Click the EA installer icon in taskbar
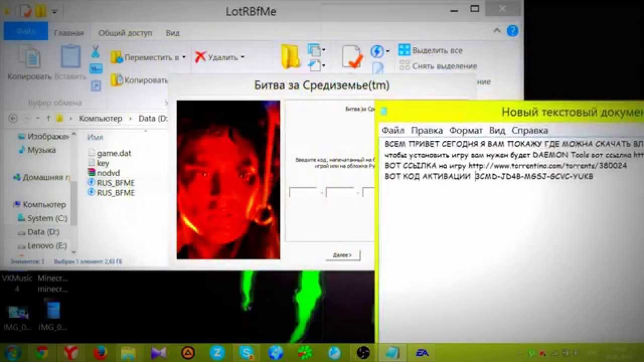The height and width of the screenshot is (362, 644). pos(422,352)
